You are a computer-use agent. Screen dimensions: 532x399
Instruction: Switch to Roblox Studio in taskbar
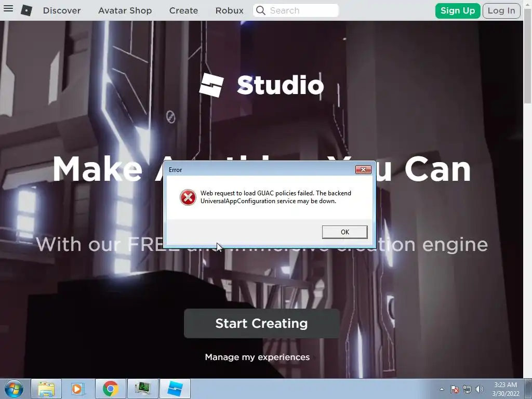point(175,389)
